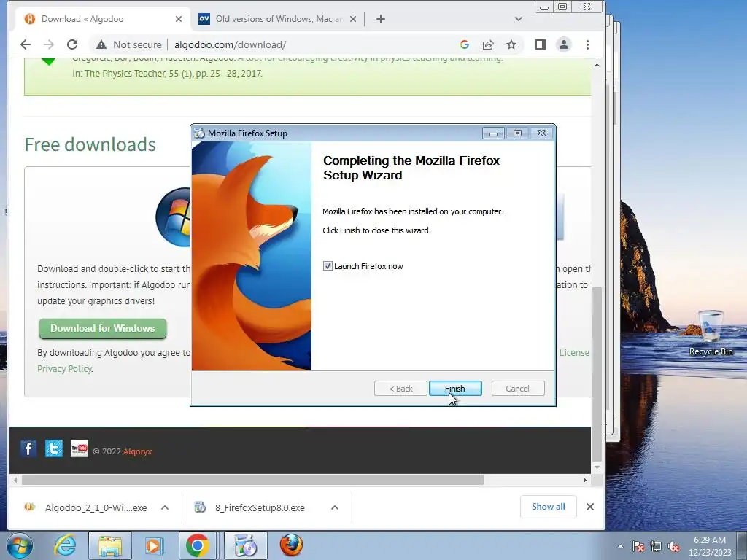Open the Privacy Policy link
Image resolution: width=747 pixels, height=560 pixels.
point(65,368)
